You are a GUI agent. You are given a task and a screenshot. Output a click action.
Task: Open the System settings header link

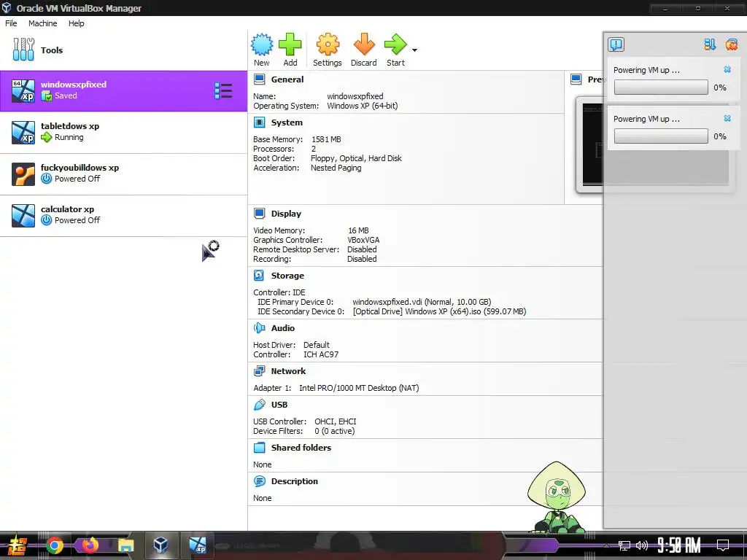[287, 122]
